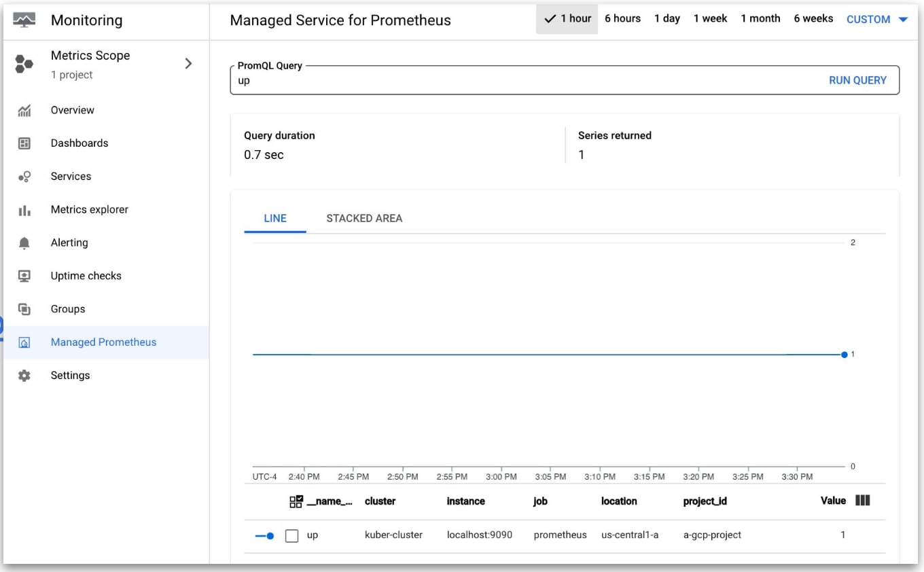Image resolution: width=924 pixels, height=572 pixels.
Task: Select the 6 weeks time range
Action: (813, 19)
